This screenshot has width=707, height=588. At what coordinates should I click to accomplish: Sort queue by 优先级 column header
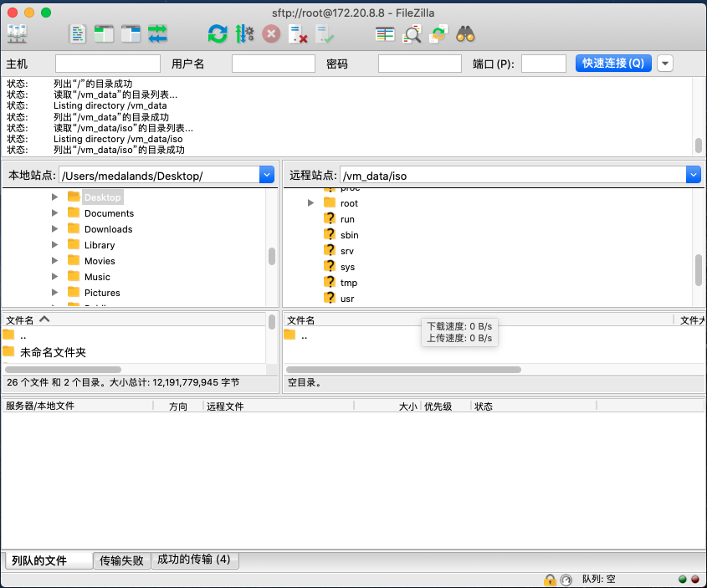446,406
